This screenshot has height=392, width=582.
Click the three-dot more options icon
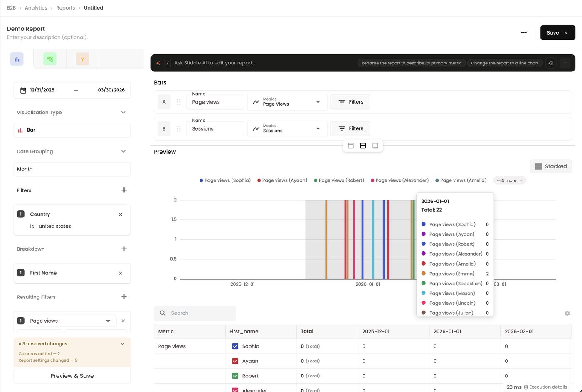pos(524,33)
